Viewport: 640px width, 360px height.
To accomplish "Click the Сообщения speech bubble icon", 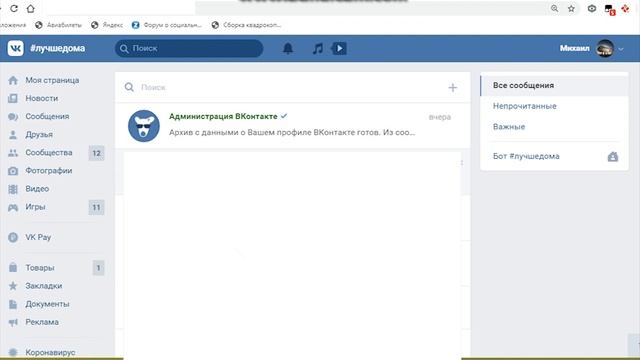I will (x=13, y=117).
